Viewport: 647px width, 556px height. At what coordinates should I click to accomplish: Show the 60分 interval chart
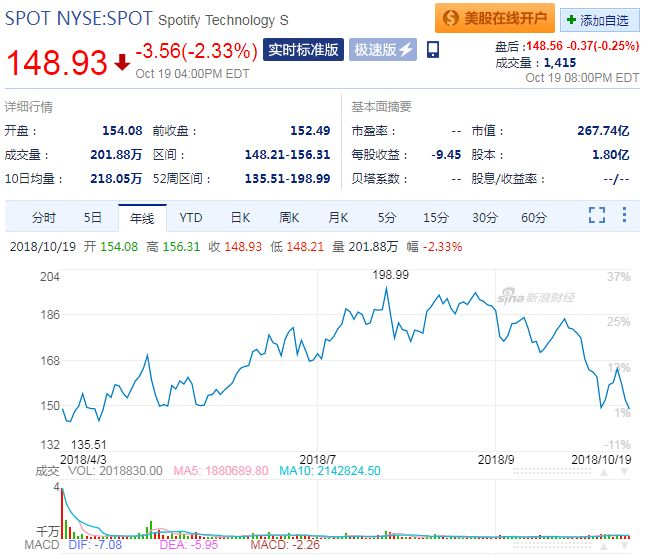[534, 217]
